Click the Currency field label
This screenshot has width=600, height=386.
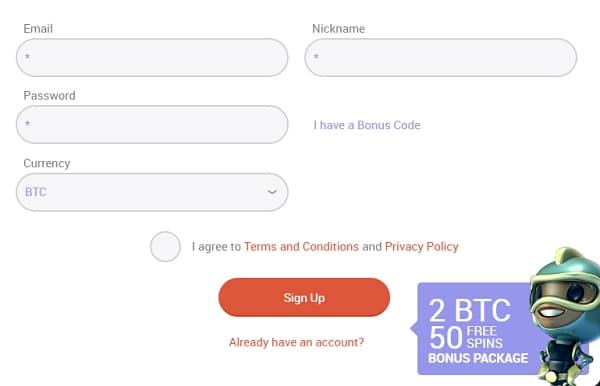[x=47, y=163]
